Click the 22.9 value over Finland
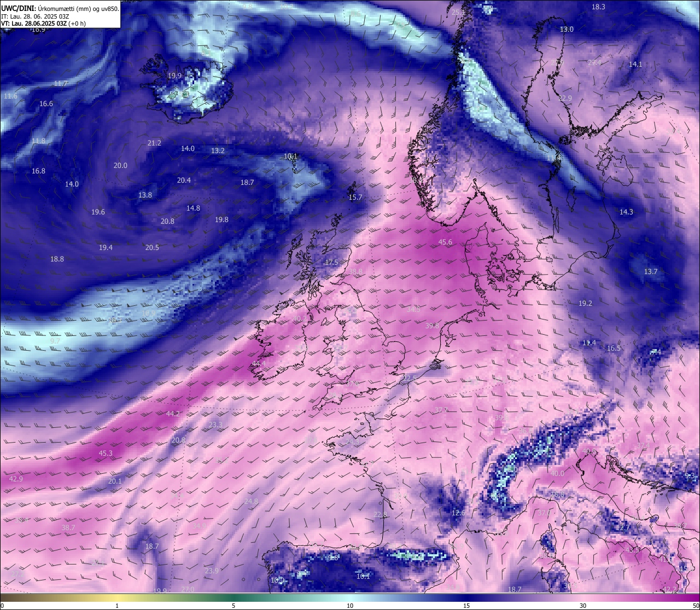The height and width of the screenshot is (610, 700). tap(565, 98)
